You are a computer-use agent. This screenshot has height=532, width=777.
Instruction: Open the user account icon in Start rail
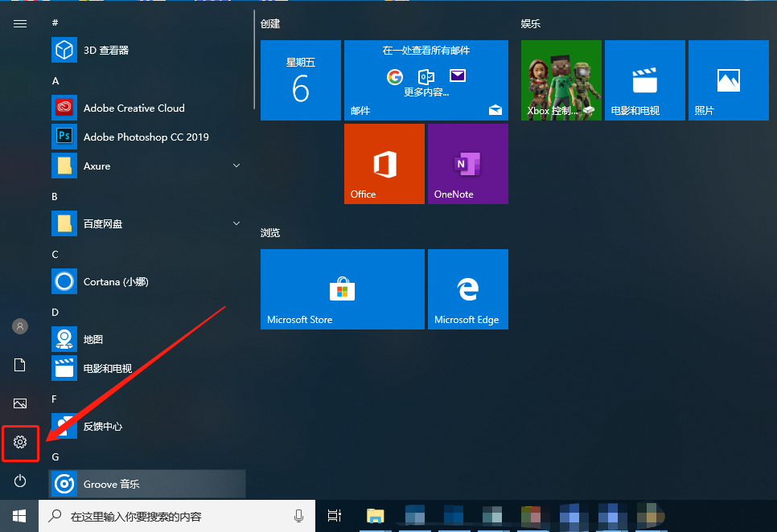click(x=20, y=326)
